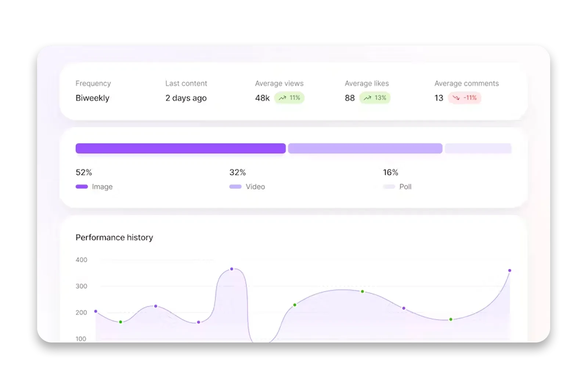Click the Video legend label
Screen dimensions: 588x388
(x=255, y=186)
